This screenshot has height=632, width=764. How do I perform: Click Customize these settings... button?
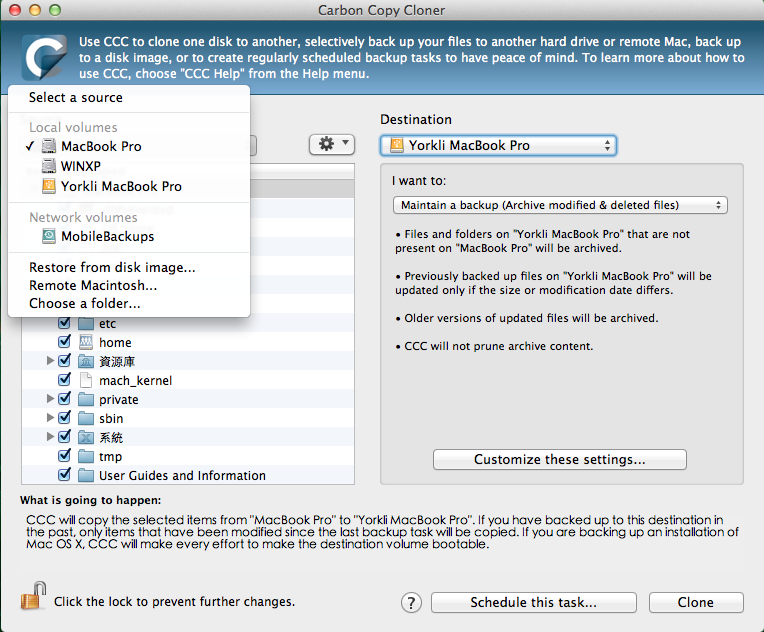559,460
